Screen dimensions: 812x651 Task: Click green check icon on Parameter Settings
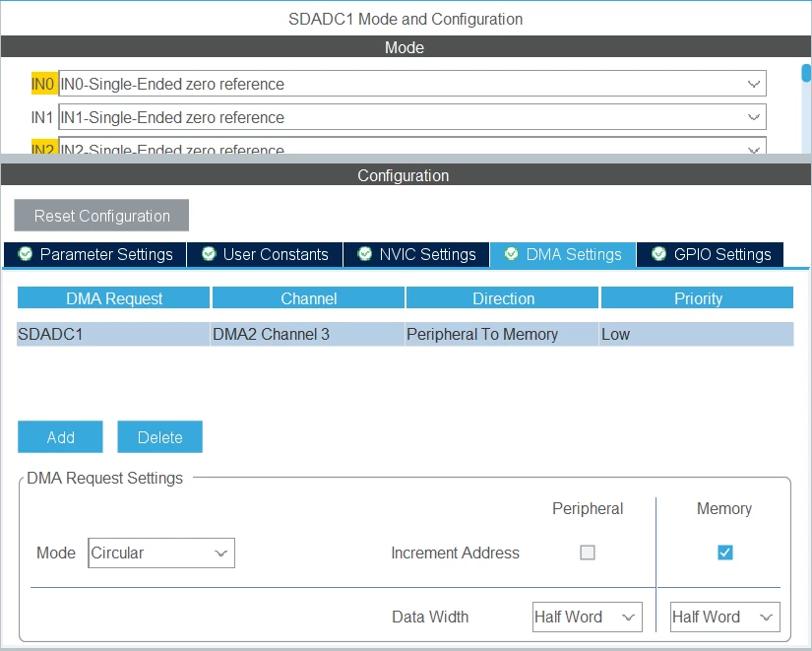pos(25,254)
